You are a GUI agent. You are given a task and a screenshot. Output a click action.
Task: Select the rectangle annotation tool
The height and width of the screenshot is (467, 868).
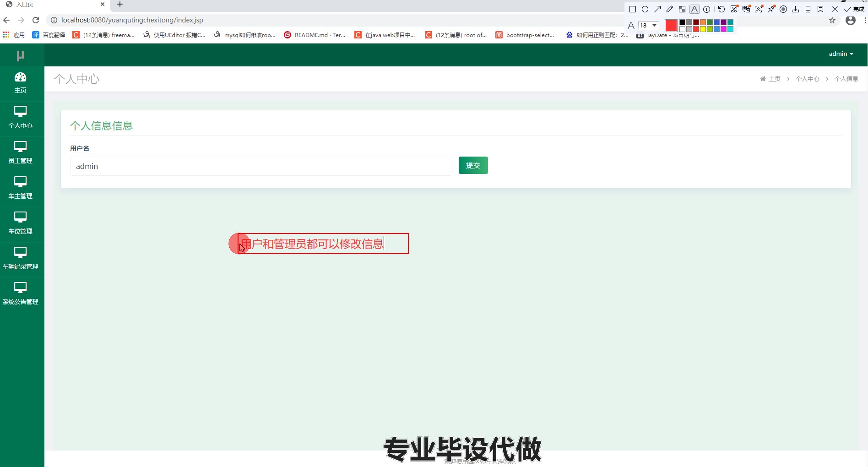(x=633, y=9)
